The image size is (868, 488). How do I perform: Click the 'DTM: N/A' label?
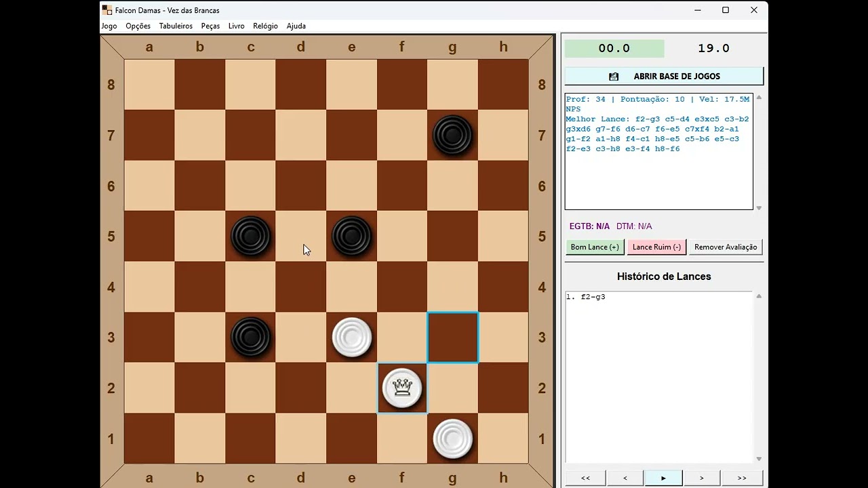pos(634,226)
